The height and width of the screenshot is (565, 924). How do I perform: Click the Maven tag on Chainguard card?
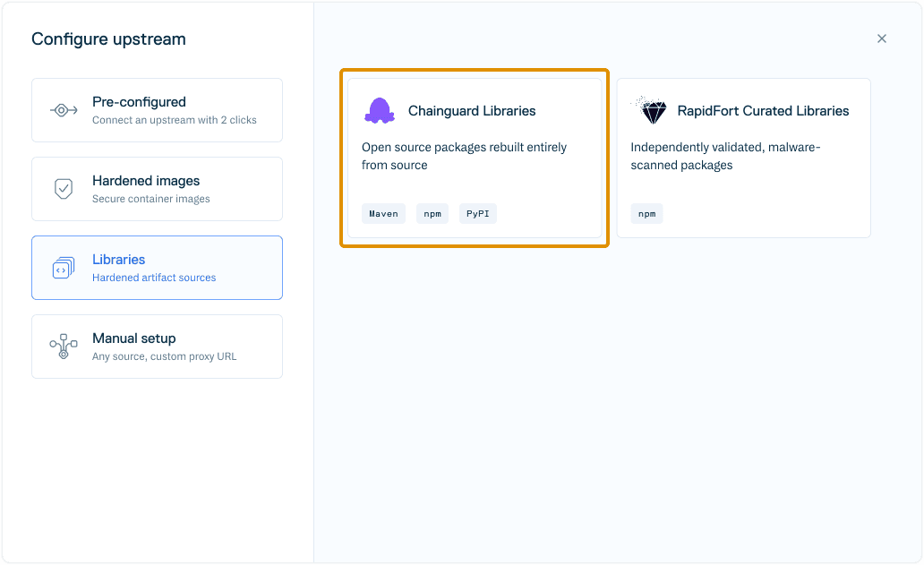383,214
